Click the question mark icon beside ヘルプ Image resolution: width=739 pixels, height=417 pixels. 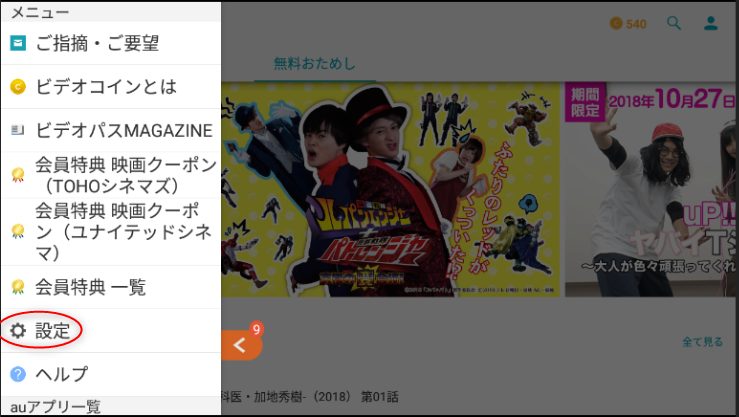(x=18, y=375)
